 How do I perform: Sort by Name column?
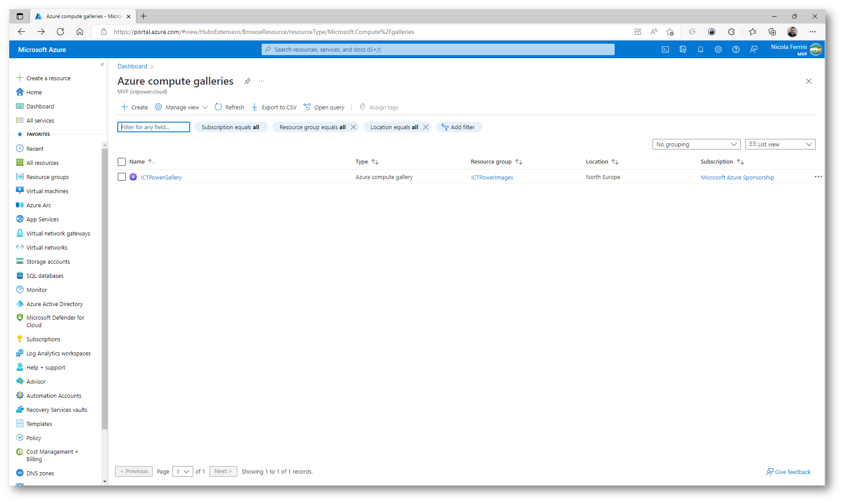coord(142,162)
